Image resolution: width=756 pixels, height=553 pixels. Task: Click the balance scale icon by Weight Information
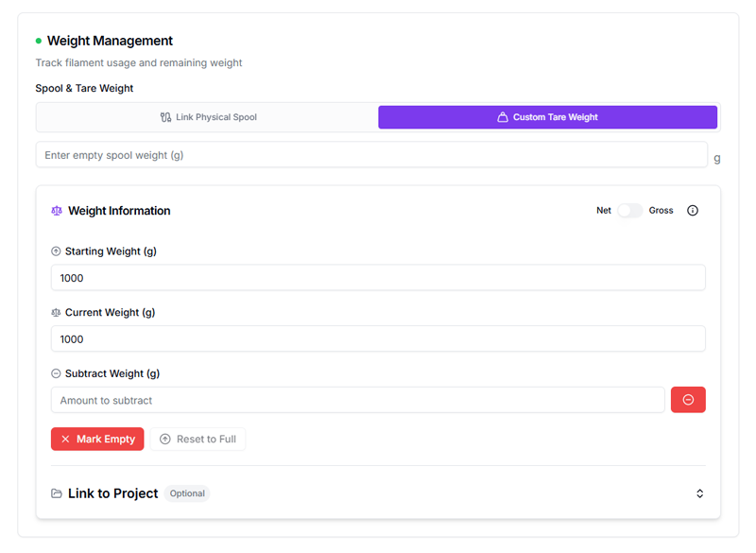(x=57, y=211)
